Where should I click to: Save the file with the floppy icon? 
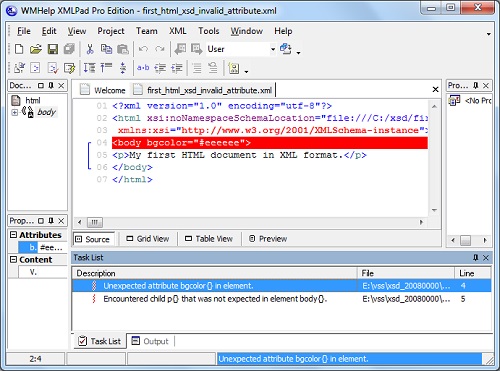point(53,49)
